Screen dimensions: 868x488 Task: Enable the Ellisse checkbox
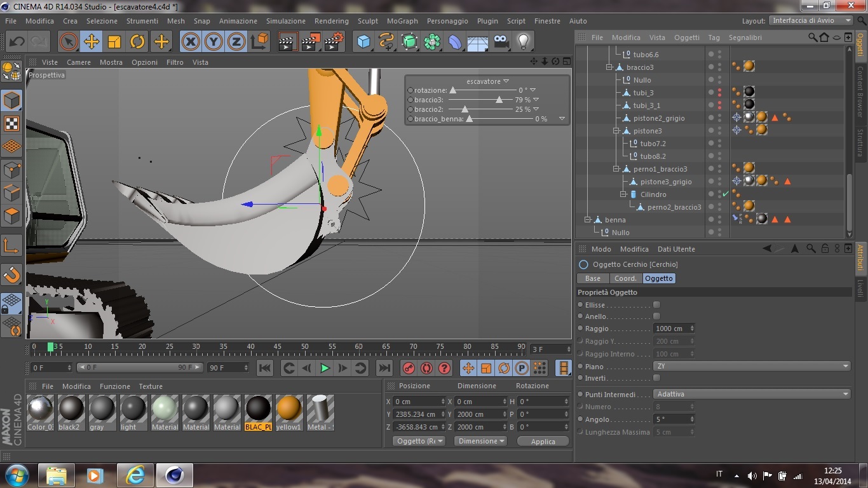click(656, 305)
